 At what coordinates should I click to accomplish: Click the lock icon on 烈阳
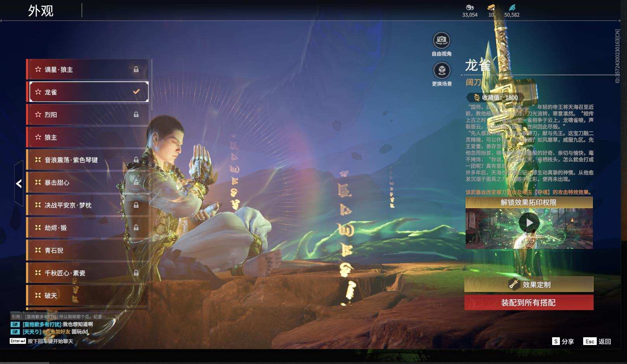136,114
